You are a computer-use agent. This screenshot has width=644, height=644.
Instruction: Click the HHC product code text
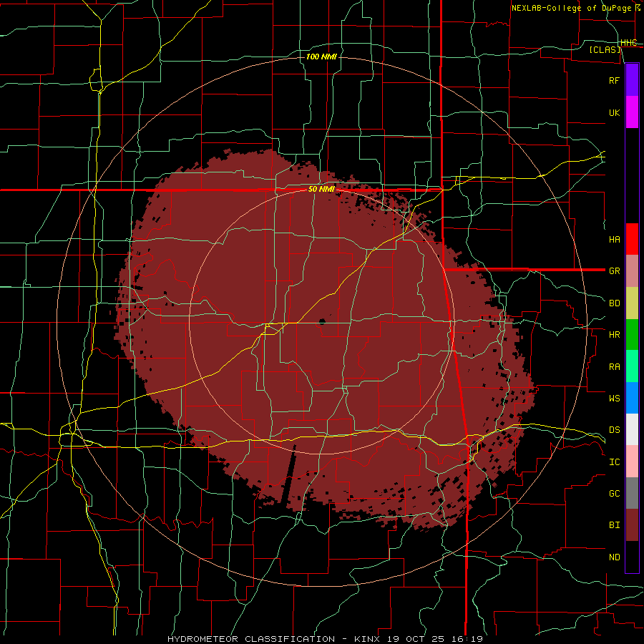629,43
